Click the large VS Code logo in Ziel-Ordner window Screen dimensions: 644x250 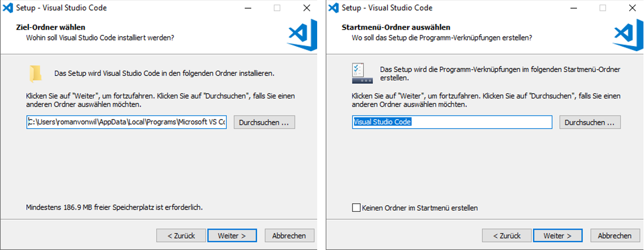pos(303,35)
